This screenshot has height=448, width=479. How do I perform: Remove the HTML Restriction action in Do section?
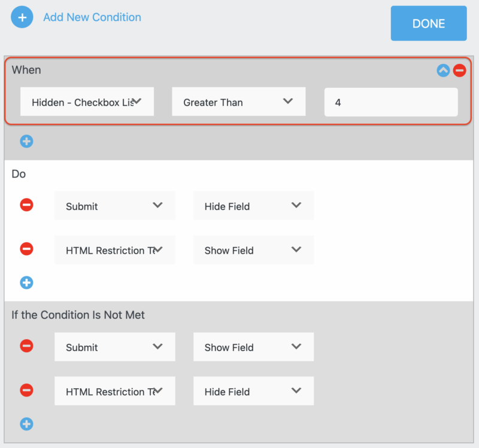coord(26,249)
